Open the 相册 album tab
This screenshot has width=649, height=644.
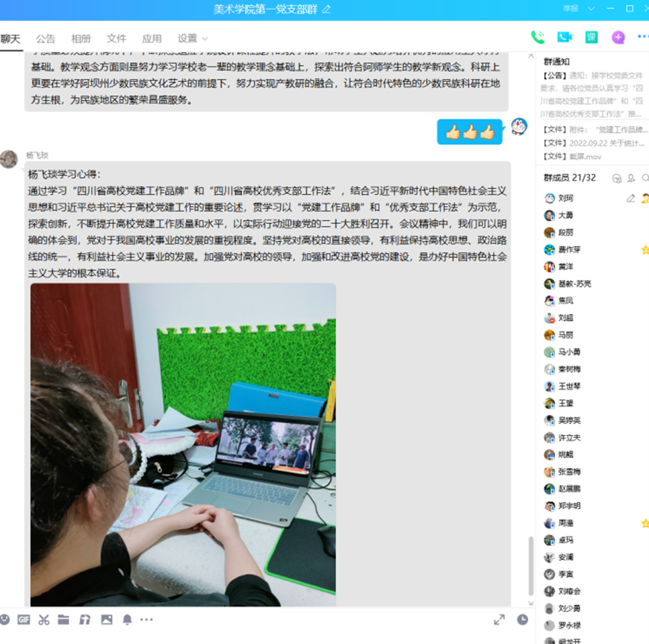(x=81, y=39)
